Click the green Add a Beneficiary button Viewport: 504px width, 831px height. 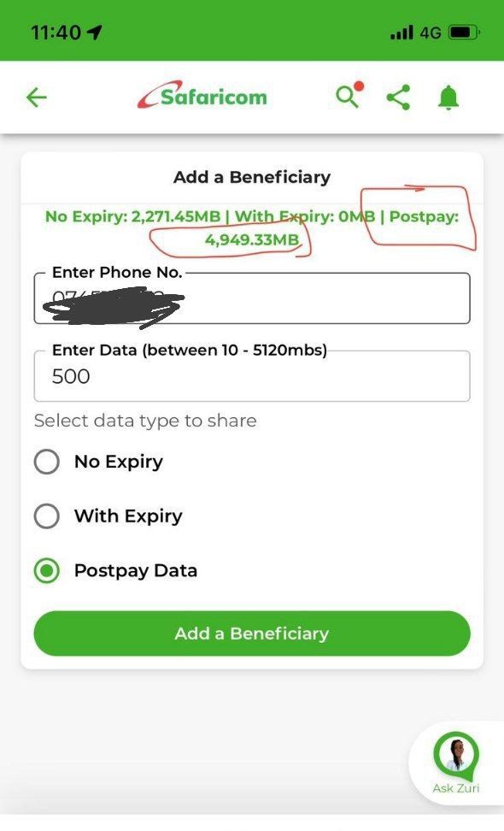252,634
